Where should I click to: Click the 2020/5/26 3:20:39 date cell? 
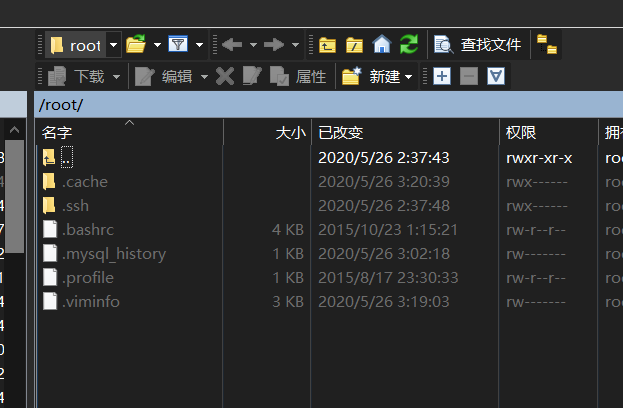click(x=384, y=182)
